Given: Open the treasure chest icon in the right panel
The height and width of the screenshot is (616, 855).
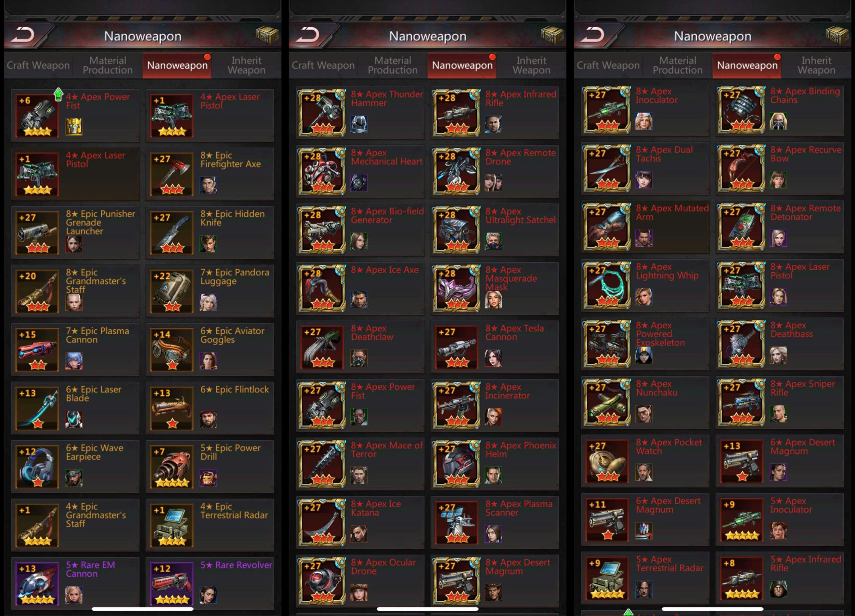Looking at the screenshot, I should 837,35.
